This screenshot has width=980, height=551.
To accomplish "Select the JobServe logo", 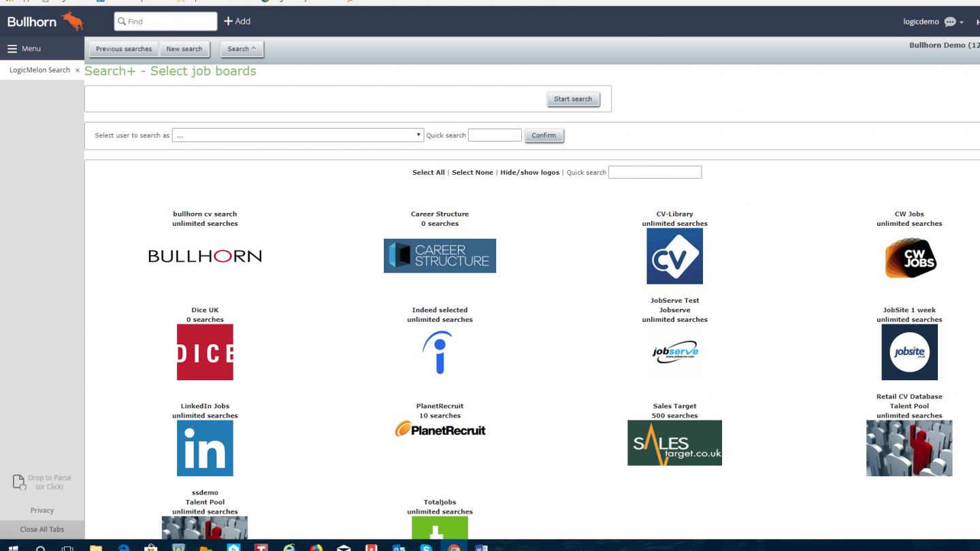I will (675, 352).
